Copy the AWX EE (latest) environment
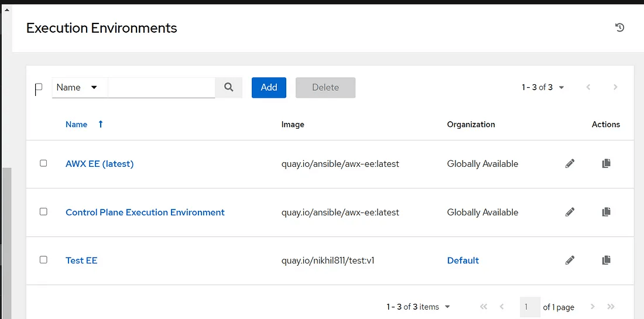644x319 pixels. 606,164
